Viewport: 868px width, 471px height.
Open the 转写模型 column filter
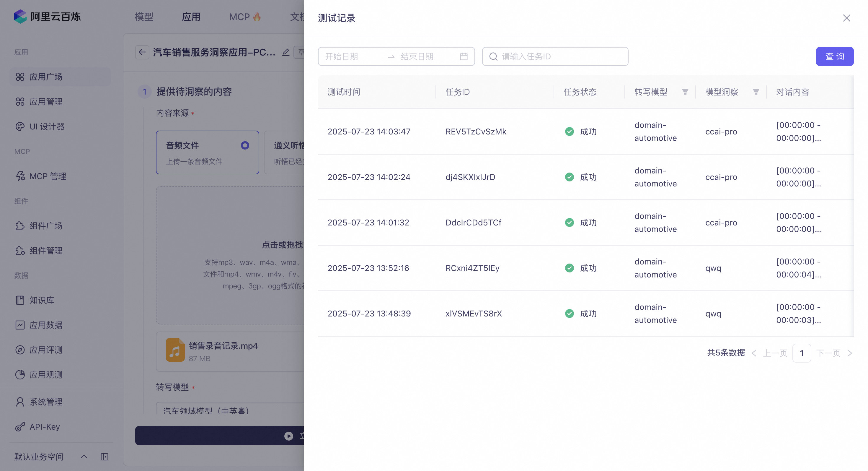[x=685, y=92]
